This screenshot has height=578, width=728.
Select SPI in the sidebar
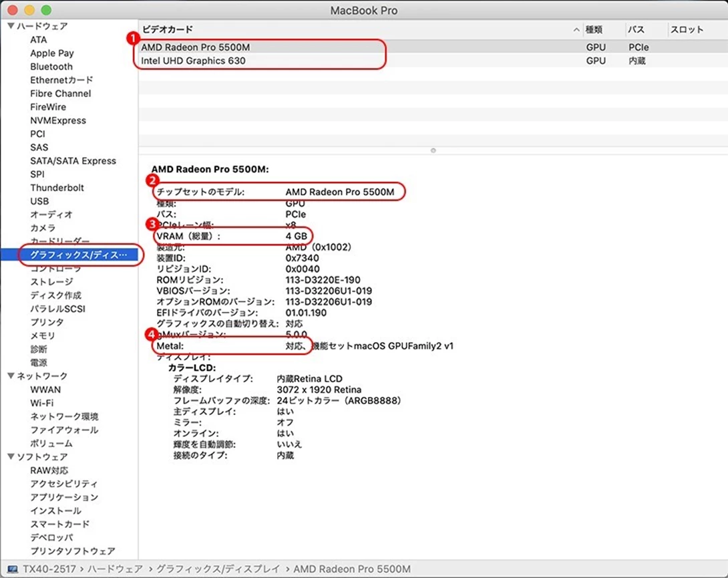click(37, 174)
